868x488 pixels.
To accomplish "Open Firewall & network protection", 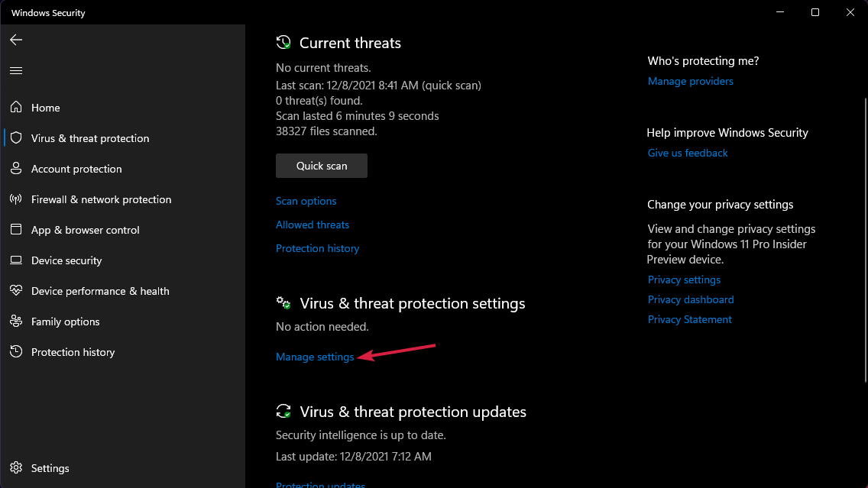I will (x=100, y=199).
